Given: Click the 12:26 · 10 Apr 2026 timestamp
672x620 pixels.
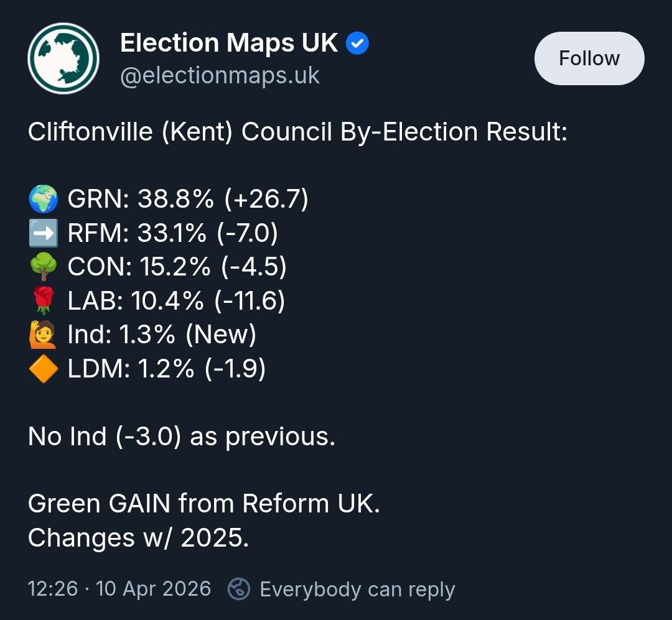Looking at the screenshot, I should tap(119, 589).
